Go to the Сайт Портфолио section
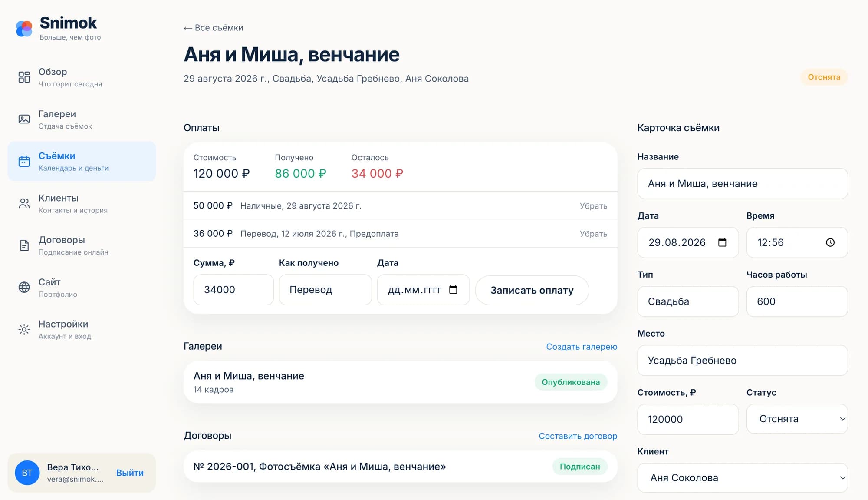 (x=82, y=288)
